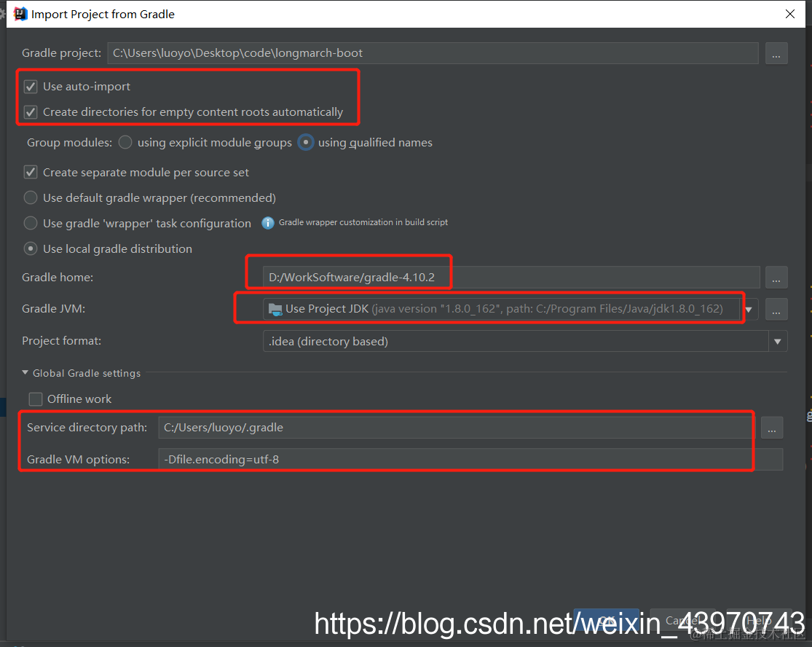Select using qualified names option
The image size is (812, 647).
(306, 142)
